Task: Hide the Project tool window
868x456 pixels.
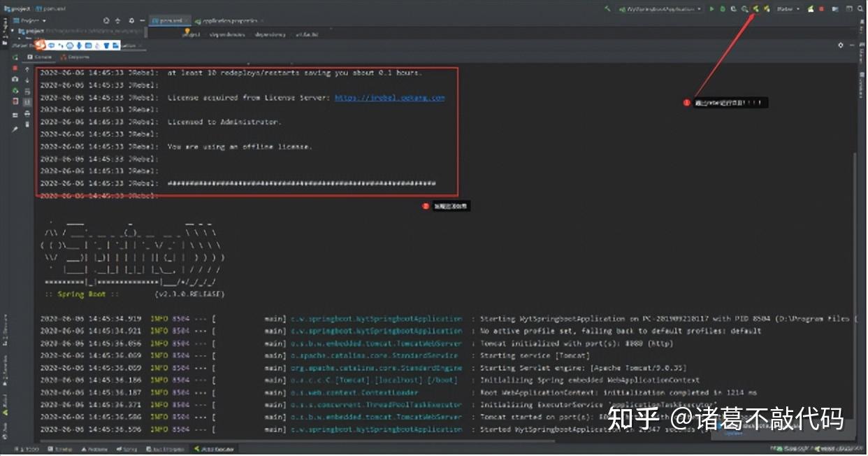Action: 143,21
